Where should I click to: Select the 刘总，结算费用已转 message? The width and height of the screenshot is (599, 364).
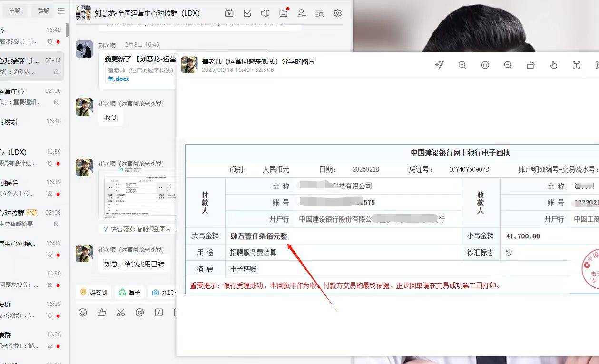pyautogui.click(x=134, y=264)
